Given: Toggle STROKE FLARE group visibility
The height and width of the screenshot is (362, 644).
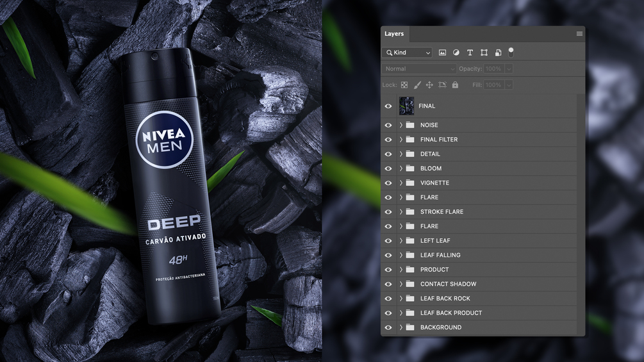Looking at the screenshot, I should point(388,212).
